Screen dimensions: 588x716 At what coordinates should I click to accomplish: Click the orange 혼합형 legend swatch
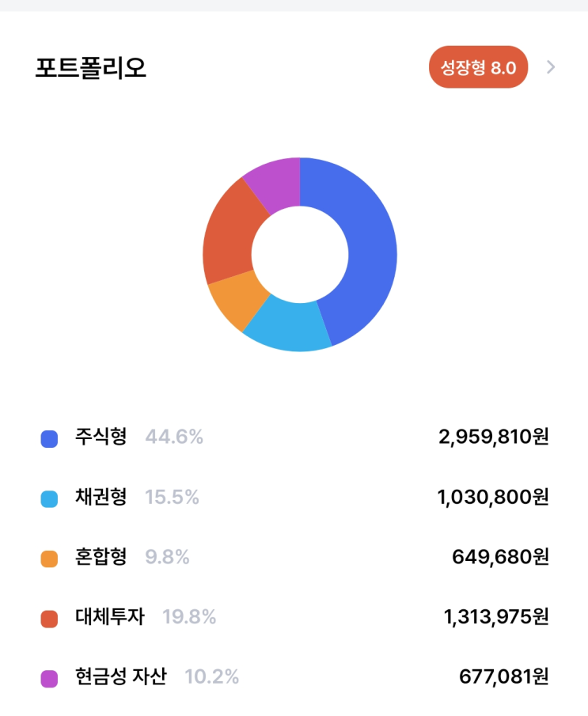pos(49,559)
